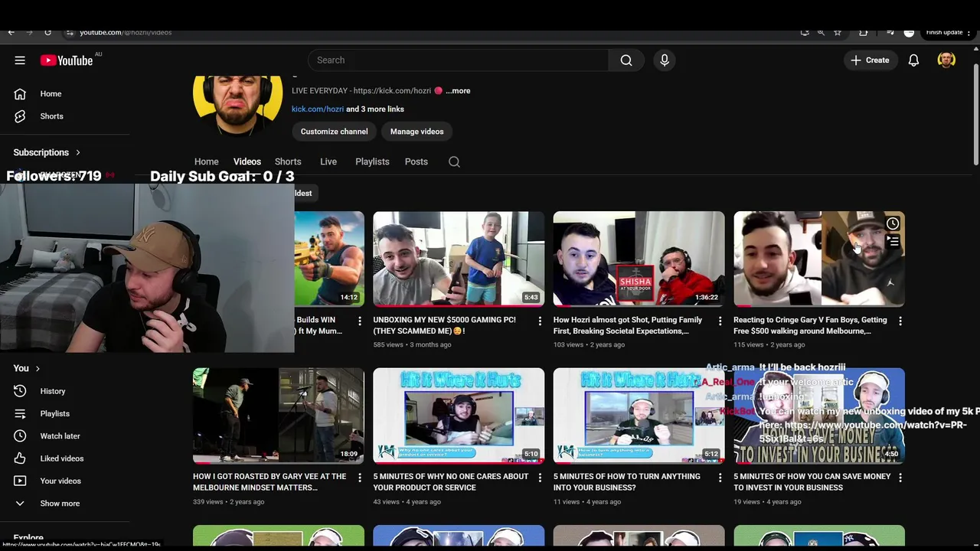Open options menu for How Hozri almost got Shot
This screenshot has width=980, height=551.
[x=720, y=321]
